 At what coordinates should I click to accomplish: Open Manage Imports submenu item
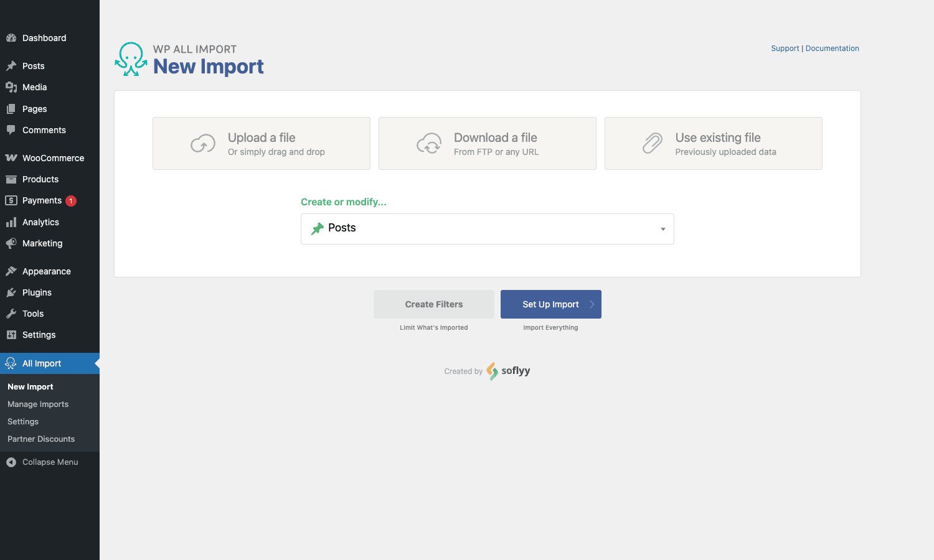[x=38, y=404]
